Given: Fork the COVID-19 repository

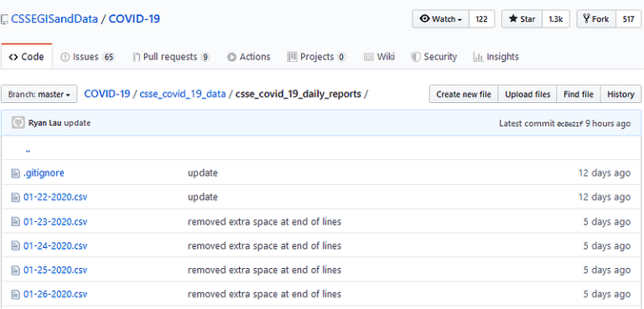Looking at the screenshot, I should [x=596, y=19].
